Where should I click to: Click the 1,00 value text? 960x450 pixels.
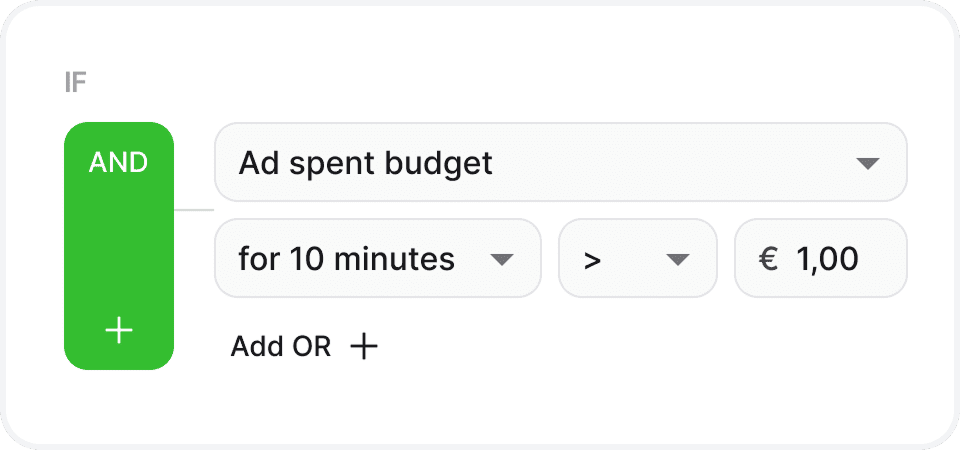click(x=827, y=260)
